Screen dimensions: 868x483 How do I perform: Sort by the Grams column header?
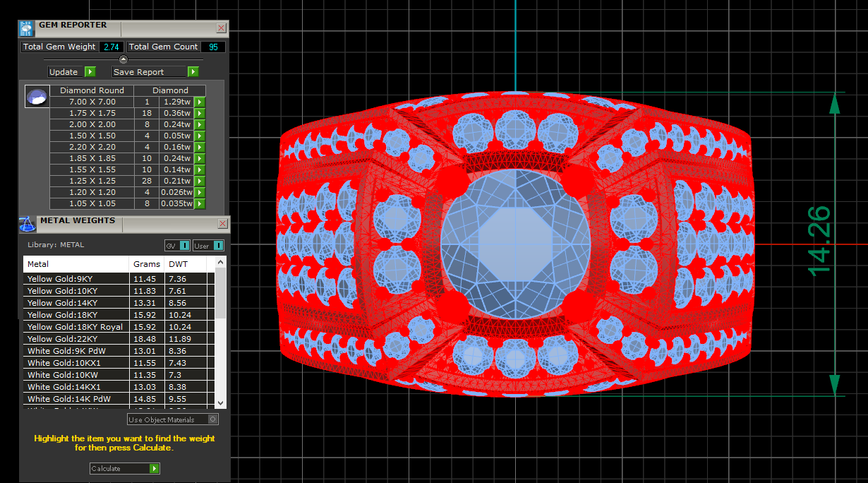click(x=146, y=264)
